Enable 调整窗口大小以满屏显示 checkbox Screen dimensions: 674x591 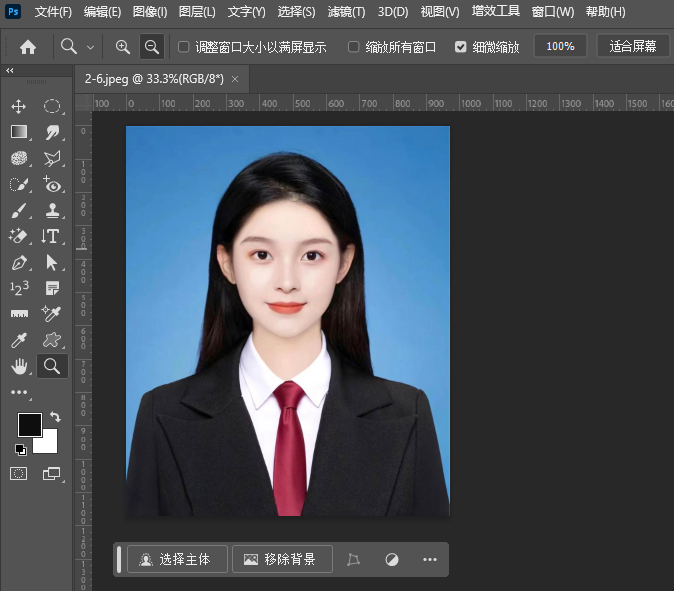point(183,47)
